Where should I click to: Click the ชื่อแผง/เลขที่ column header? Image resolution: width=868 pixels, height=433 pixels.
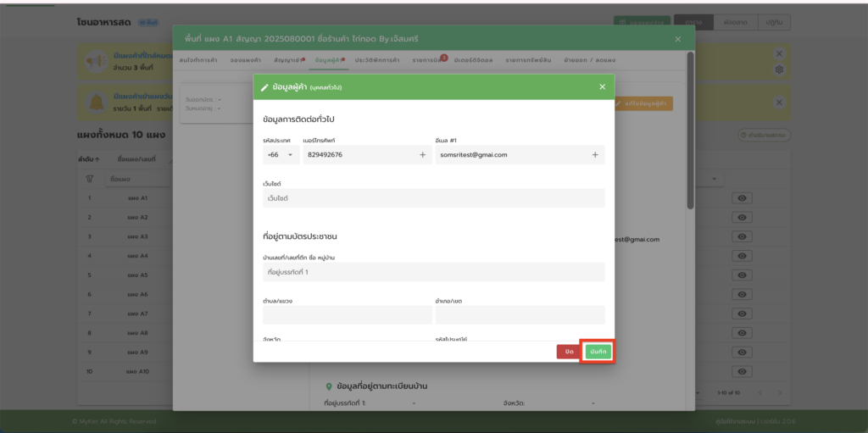click(136, 159)
